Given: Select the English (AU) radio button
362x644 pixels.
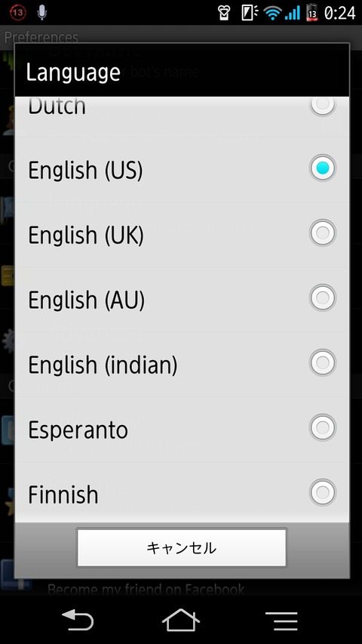Looking at the screenshot, I should pos(323,297).
